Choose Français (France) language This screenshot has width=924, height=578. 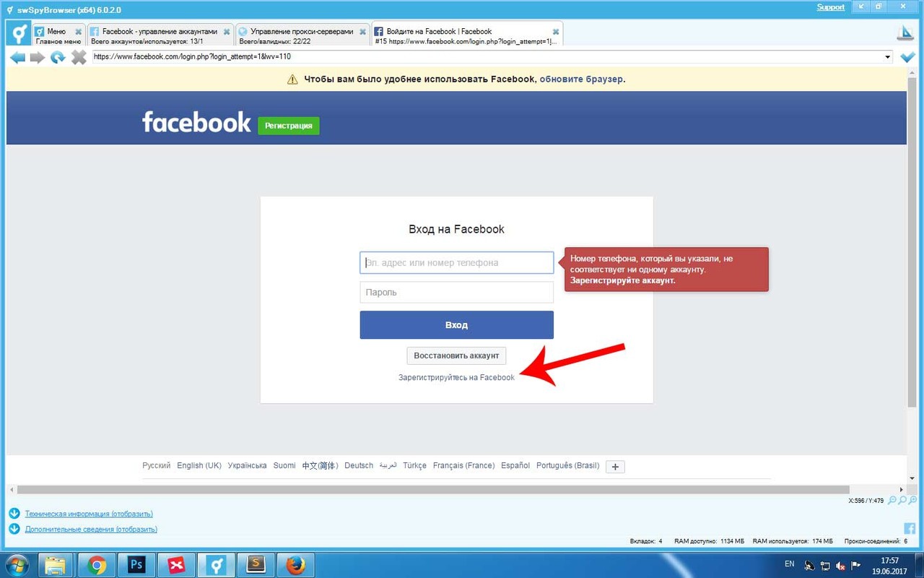click(x=463, y=466)
